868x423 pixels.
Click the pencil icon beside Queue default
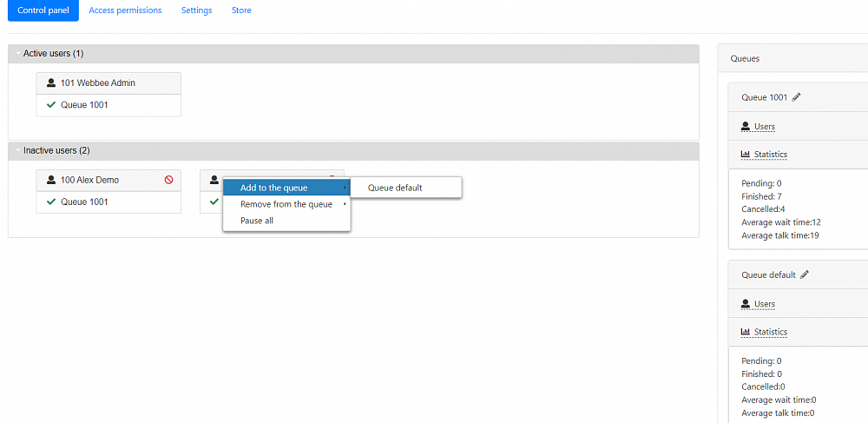(805, 274)
